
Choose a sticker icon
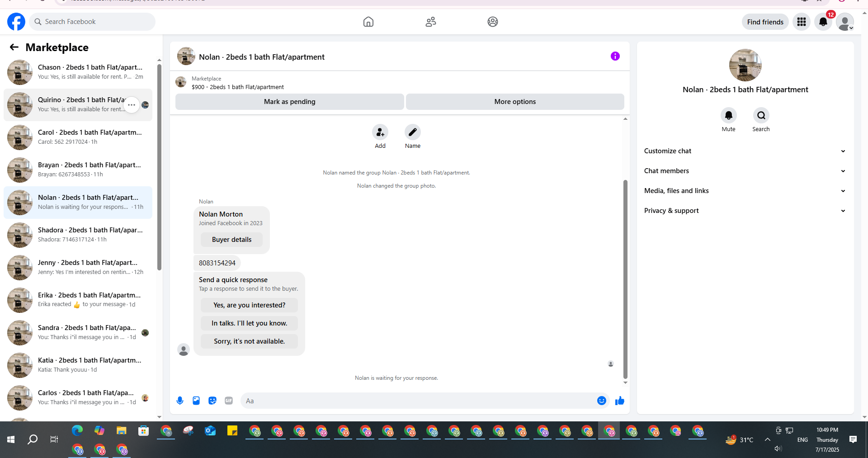(212, 401)
